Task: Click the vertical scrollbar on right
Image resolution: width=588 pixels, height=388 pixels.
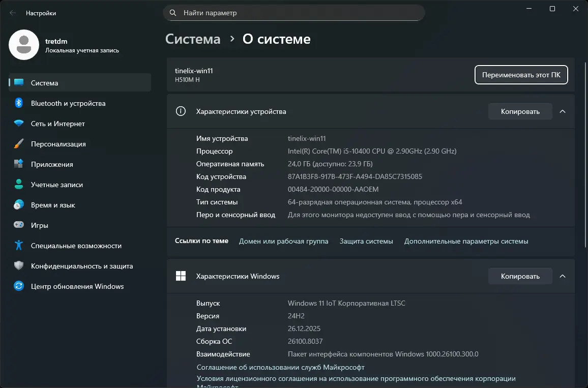Action: pos(585,154)
